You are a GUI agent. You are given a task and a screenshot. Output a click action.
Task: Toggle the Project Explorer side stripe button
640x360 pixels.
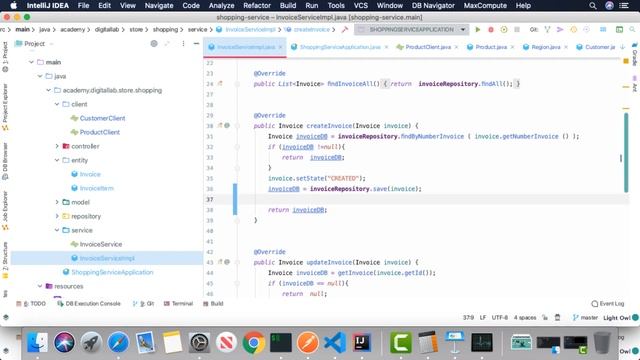point(5,107)
